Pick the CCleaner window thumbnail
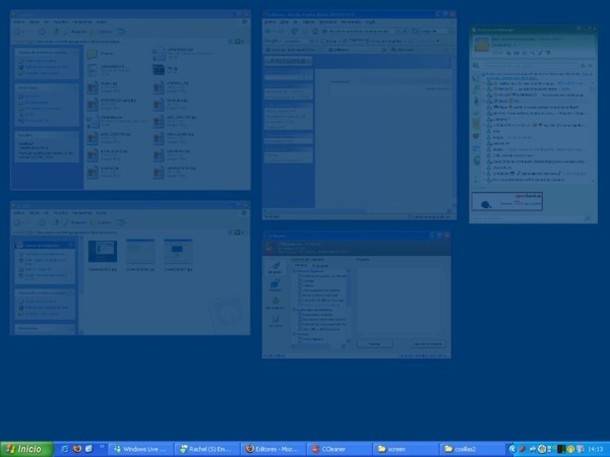Screen dimensions: 610x457 (357, 295)
